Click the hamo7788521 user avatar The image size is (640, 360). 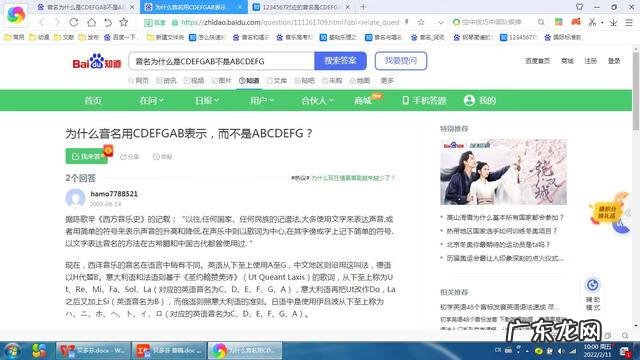coord(76,198)
